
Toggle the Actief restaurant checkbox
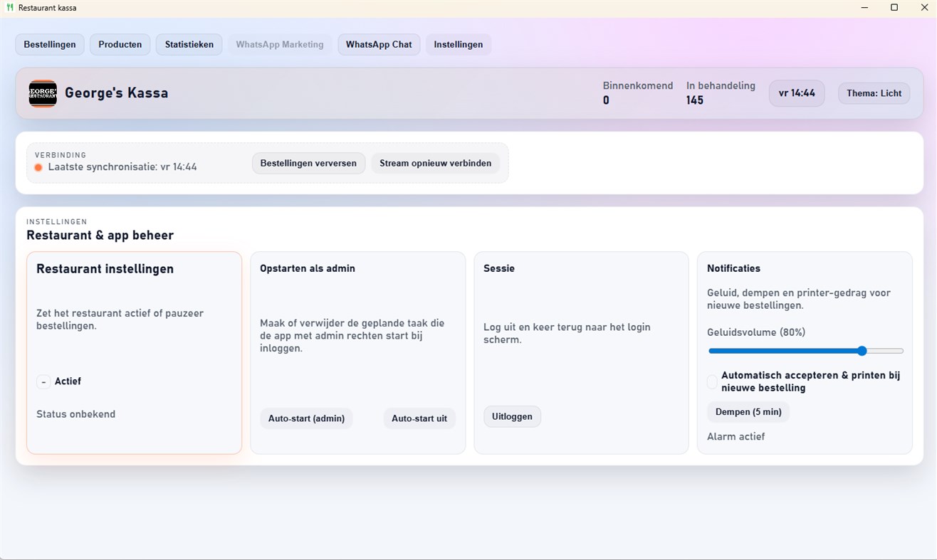pos(43,382)
